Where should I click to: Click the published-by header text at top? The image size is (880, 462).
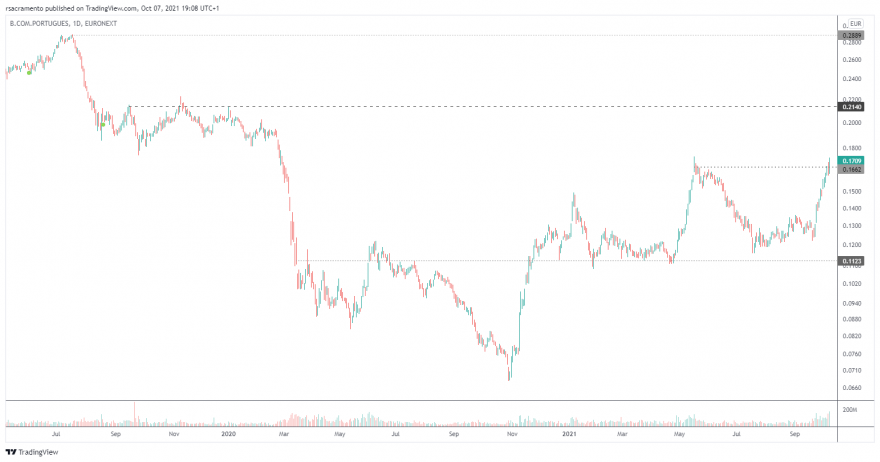(x=112, y=8)
